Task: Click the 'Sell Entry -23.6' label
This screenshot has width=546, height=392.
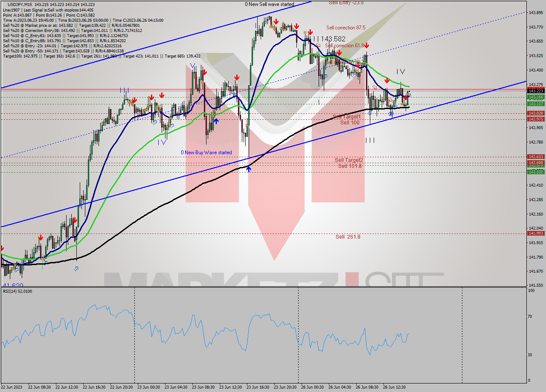Action: tap(346, 3)
